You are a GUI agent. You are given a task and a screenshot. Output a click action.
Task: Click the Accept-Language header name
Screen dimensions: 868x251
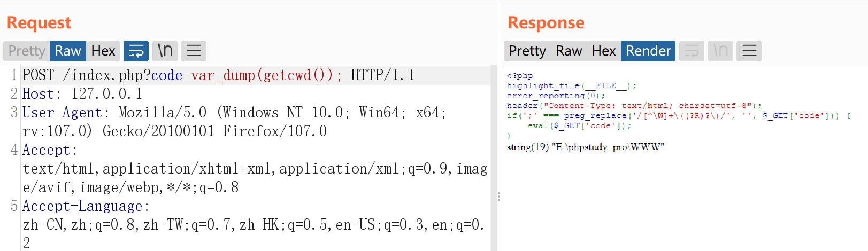tap(82, 206)
